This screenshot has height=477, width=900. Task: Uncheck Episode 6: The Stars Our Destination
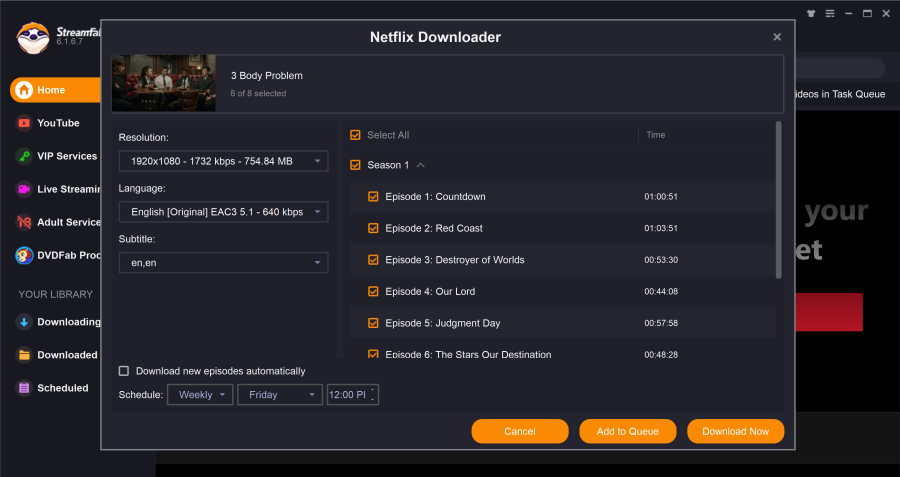[x=373, y=354]
